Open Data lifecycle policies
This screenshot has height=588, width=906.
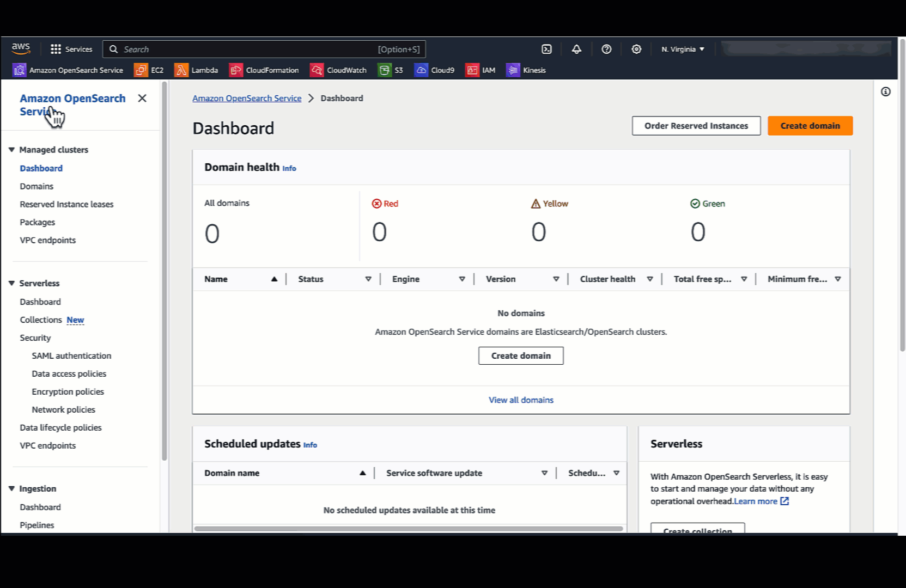click(x=61, y=427)
